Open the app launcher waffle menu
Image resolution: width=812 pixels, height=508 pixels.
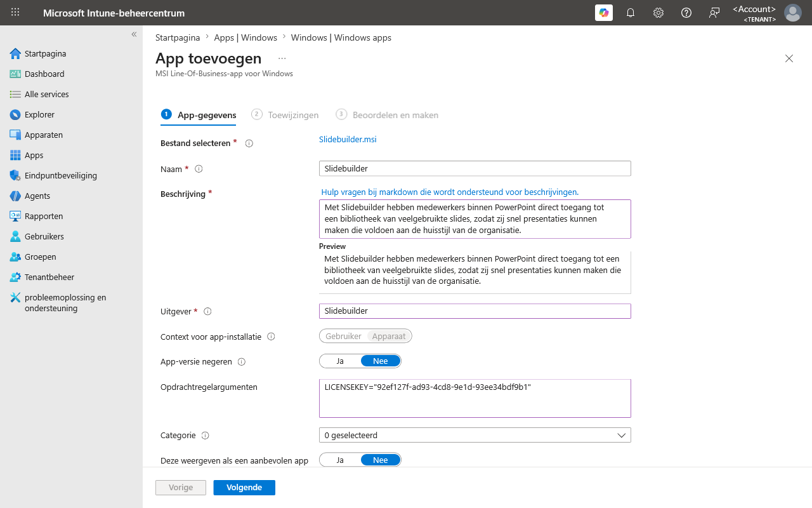pyautogui.click(x=15, y=13)
